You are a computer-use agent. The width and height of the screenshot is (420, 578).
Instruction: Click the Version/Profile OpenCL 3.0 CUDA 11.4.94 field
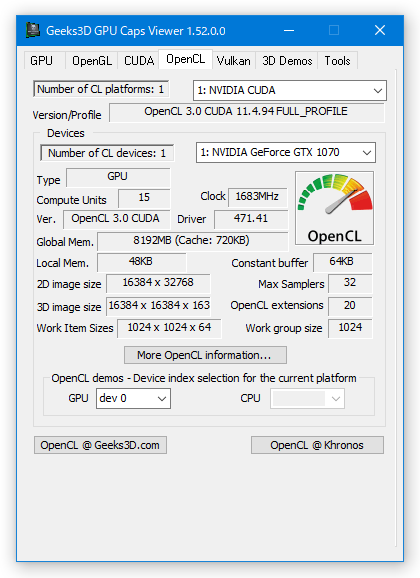pos(246,112)
